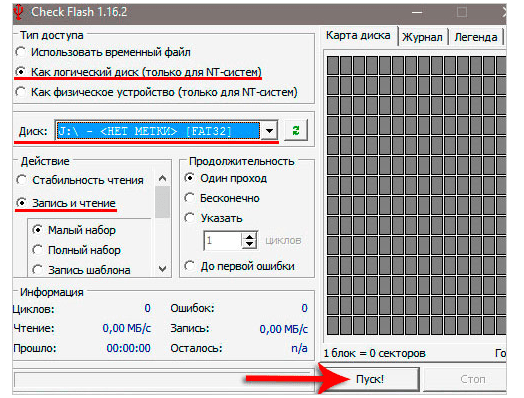
Task: Minimize the Check Flash window
Action: (417, 13)
